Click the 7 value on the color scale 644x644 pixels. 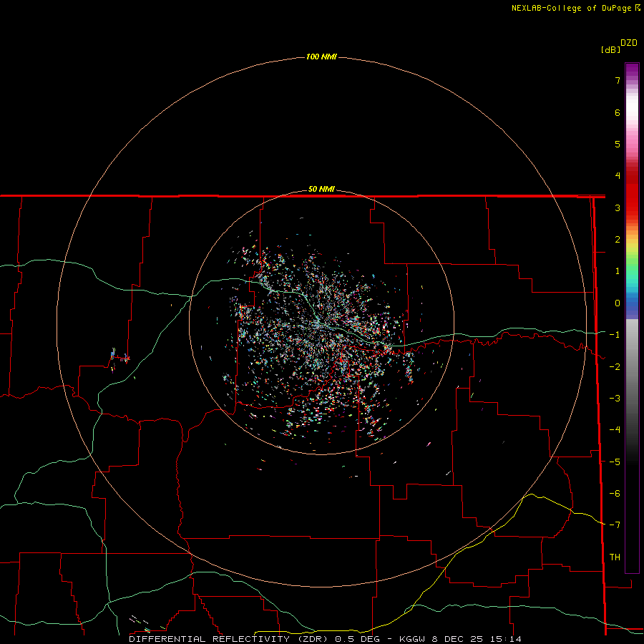point(618,81)
